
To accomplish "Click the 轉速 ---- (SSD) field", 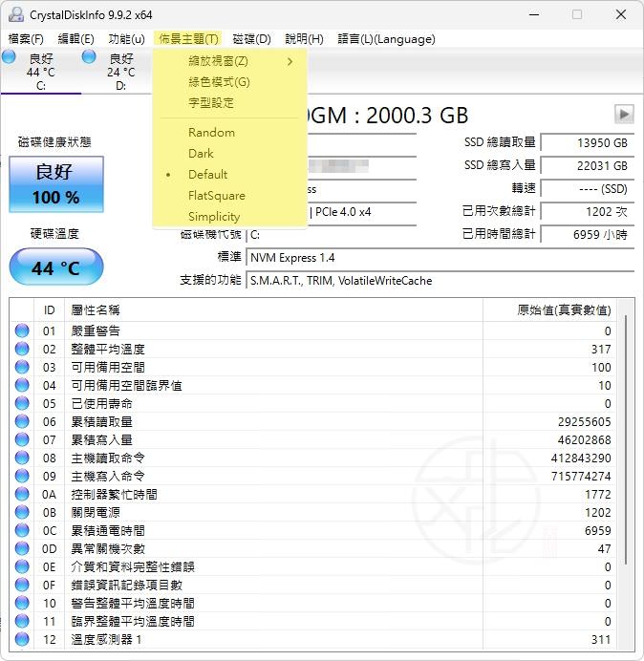I will (587, 188).
